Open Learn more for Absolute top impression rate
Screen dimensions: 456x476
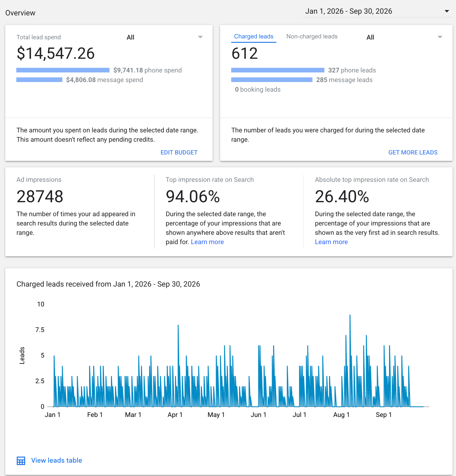331,242
